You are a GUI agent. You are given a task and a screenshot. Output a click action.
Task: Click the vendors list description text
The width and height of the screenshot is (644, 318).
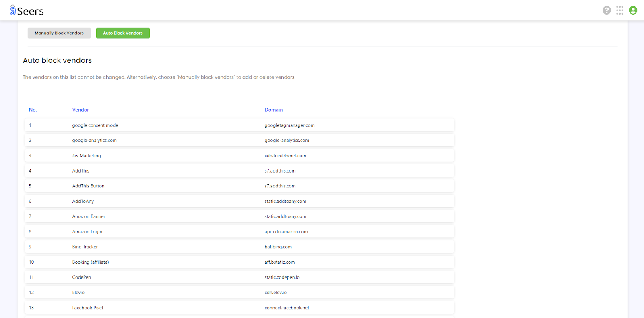[159, 77]
